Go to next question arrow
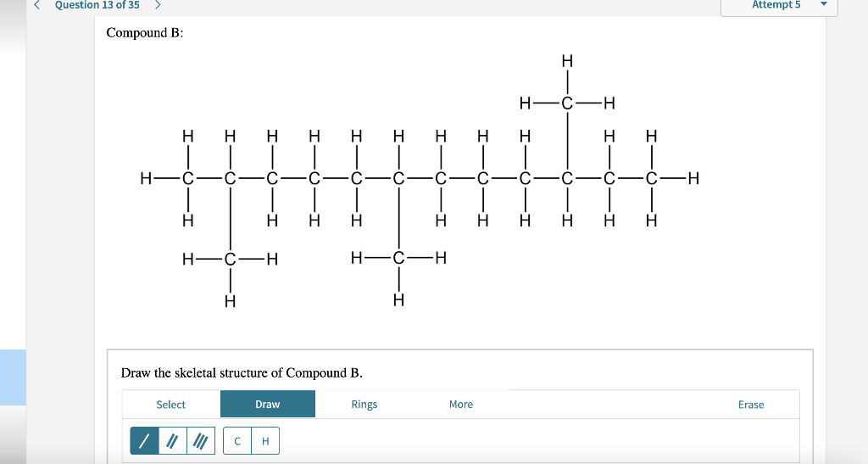The height and width of the screenshot is (464, 868). click(x=158, y=5)
